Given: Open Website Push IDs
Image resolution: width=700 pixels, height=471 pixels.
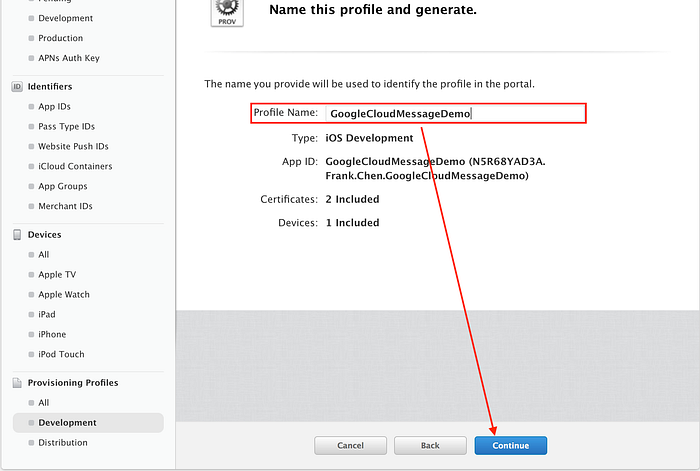Looking at the screenshot, I should tap(73, 146).
